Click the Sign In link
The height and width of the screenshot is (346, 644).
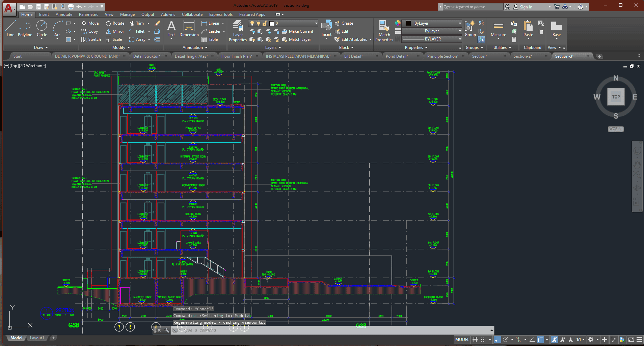(x=528, y=6)
